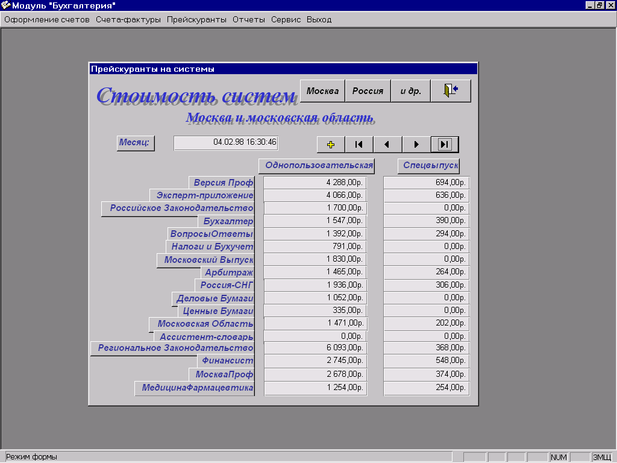Click the 1 465,00р. price field

(x=315, y=272)
